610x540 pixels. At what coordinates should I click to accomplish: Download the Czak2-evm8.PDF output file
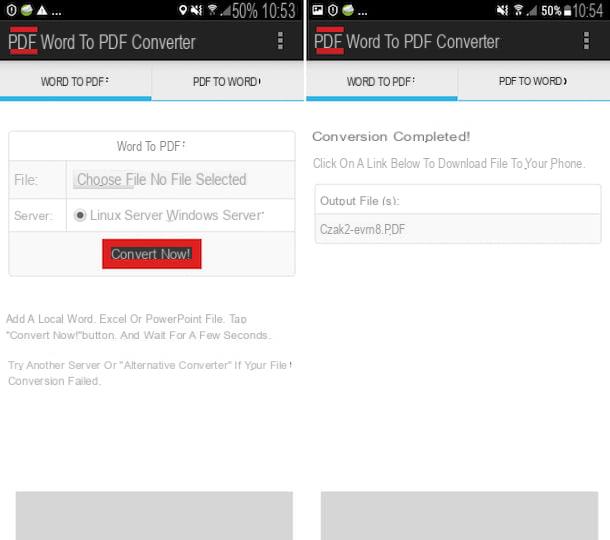pyautogui.click(x=363, y=229)
